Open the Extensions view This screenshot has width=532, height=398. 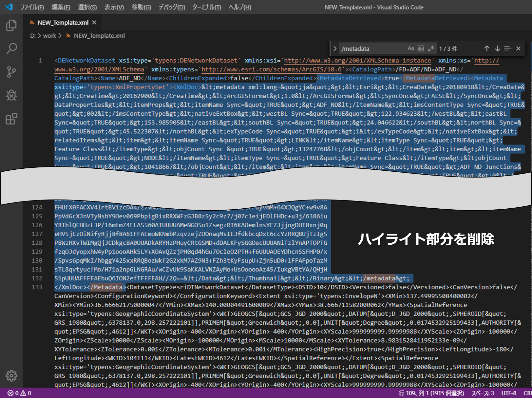point(11,119)
